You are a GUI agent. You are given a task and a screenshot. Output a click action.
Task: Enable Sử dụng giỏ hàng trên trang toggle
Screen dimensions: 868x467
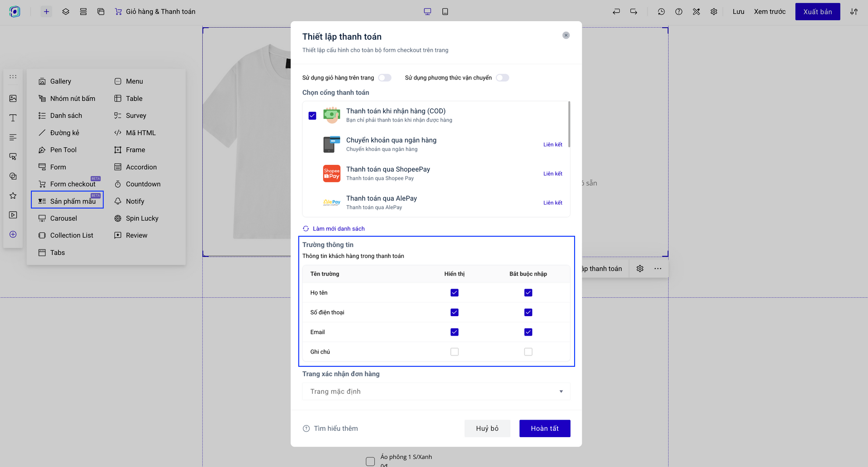(385, 78)
